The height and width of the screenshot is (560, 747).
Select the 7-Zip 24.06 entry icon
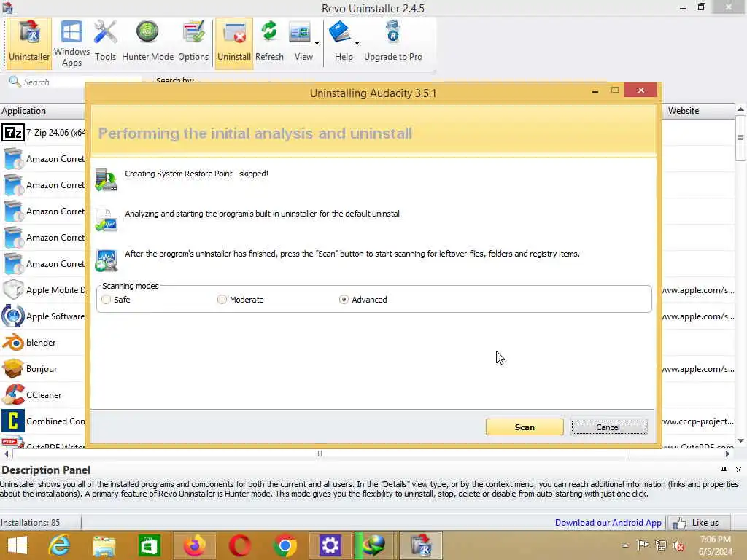coord(13,133)
